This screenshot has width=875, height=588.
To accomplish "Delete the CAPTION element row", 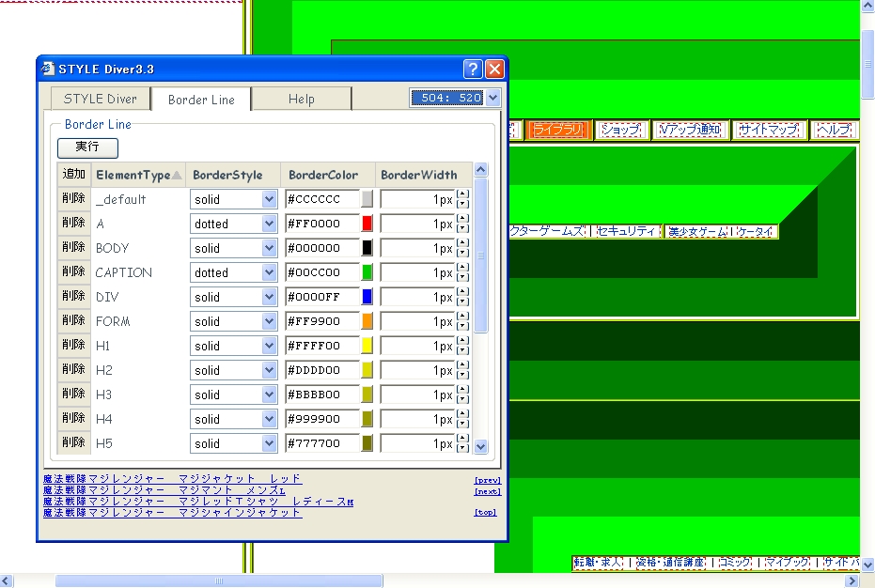I will tap(73, 272).
